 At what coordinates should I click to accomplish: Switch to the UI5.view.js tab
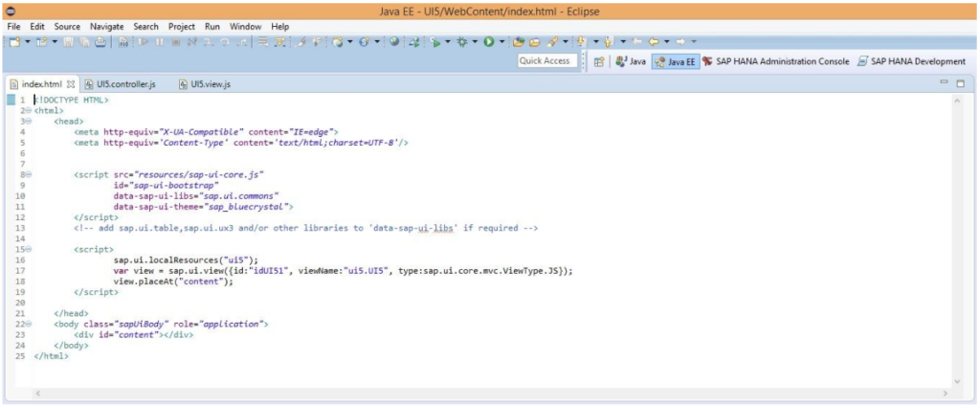[x=204, y=84]
